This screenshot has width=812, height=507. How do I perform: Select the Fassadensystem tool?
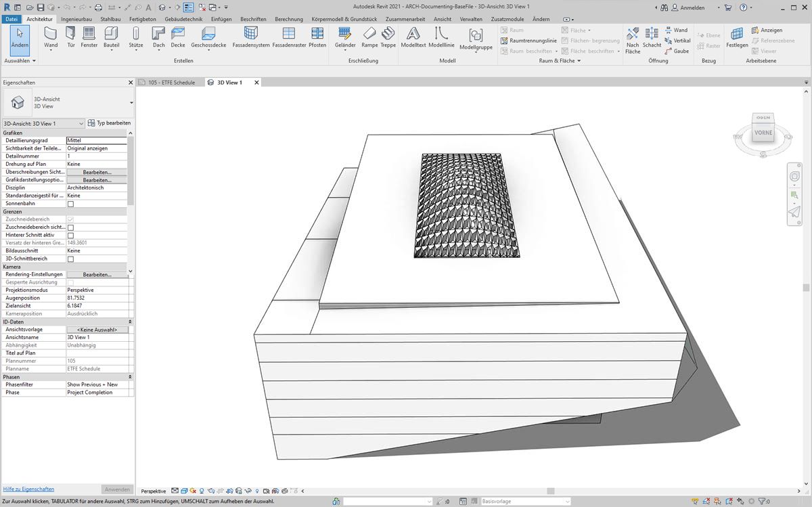[x=251, y=37]
